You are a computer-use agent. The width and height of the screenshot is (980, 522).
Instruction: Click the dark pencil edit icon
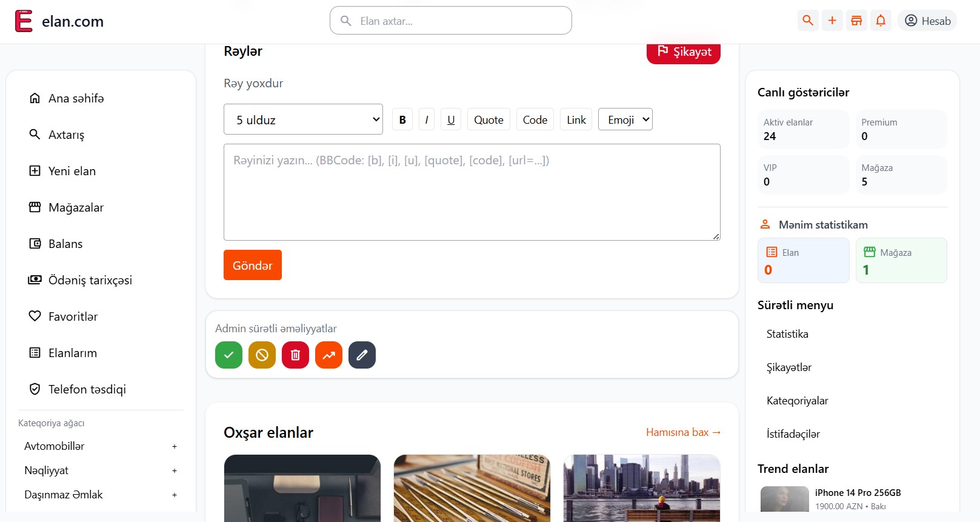(x=362, y=355)
